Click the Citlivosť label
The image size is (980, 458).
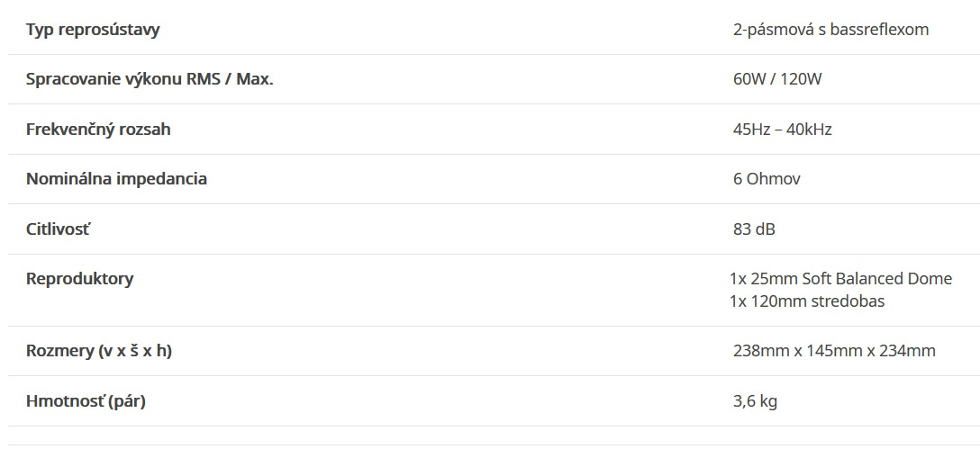[59, 229]
